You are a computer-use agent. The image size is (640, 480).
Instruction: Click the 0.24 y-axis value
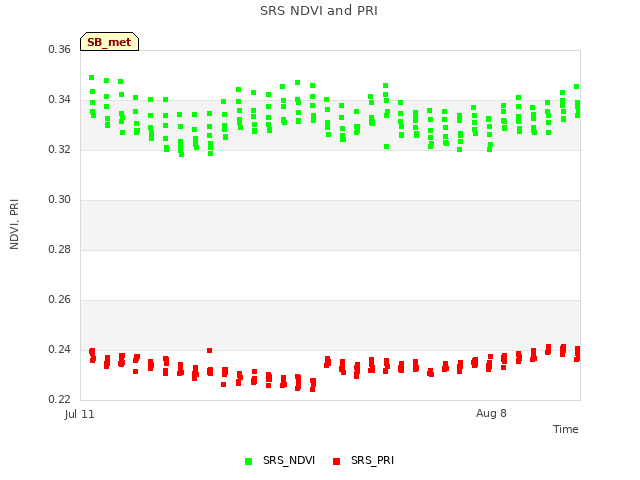click(60, 349)
